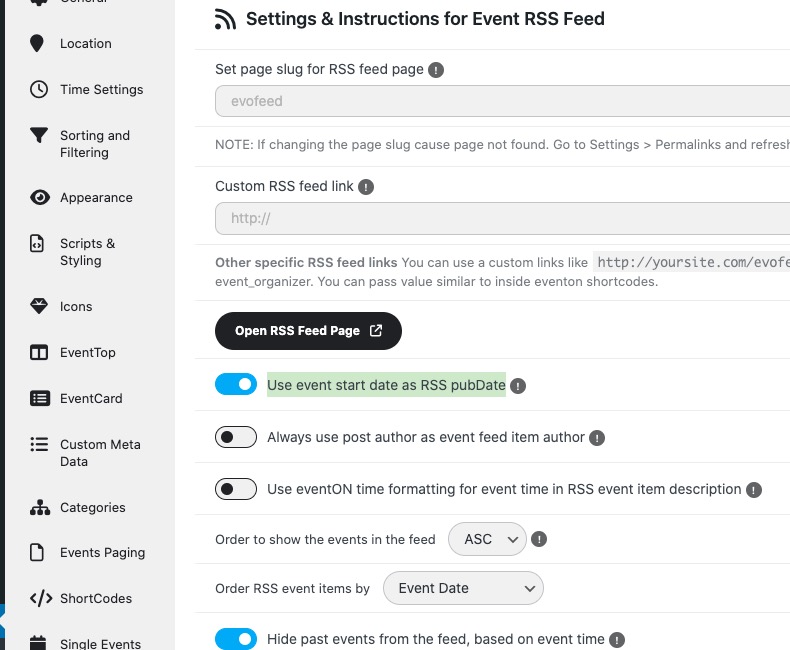790x650 pixels.
Task: Click the Custom RSS feed link field
Action: tap(500, 218)
